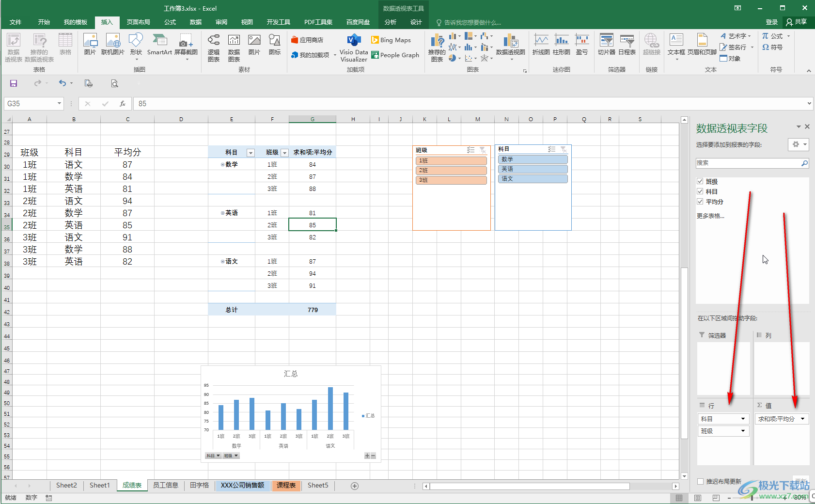Screen dimensions: 815x504
Task: Switch to the 开始 ribbon tab
Action: pyautogui.click(x=44, y=22)
